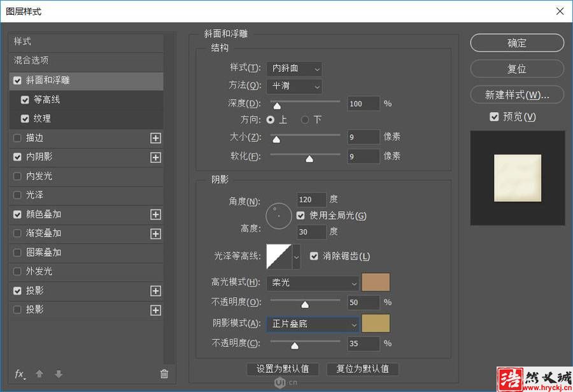The height and width of the screenshot is (392, 573).
Task: Click the 软化 slider handle
Action: (x=309, y=159)
